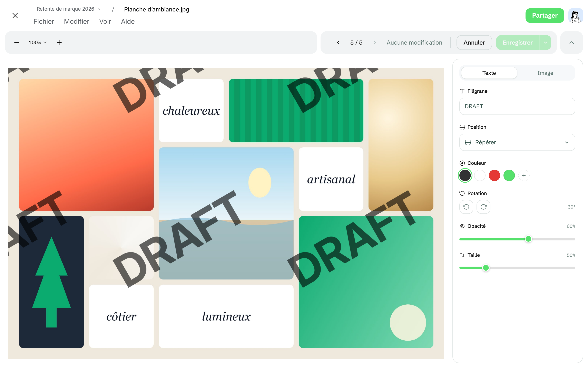Click the 50% taille value

pyautogui.click(x=571, y=255)
